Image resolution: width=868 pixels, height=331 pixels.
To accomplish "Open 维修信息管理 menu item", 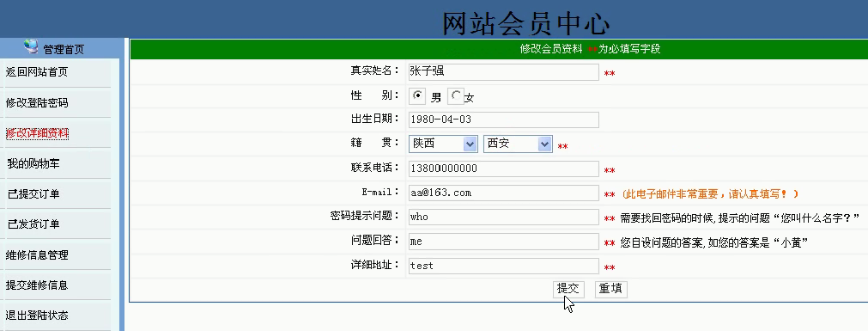I will point(37,255).
